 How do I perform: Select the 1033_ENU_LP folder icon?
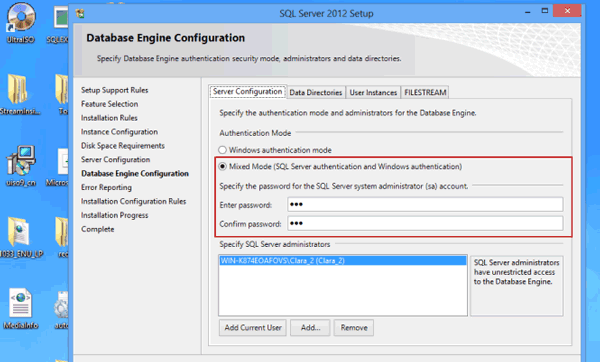click(20, 237)
